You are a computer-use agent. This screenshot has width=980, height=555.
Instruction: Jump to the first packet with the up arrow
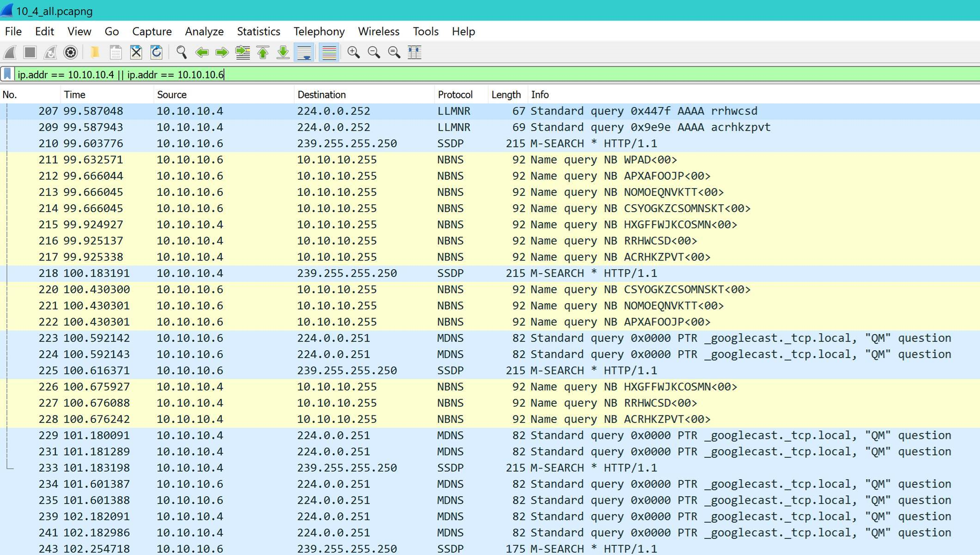pyautogui.click(x=263, y=52)
